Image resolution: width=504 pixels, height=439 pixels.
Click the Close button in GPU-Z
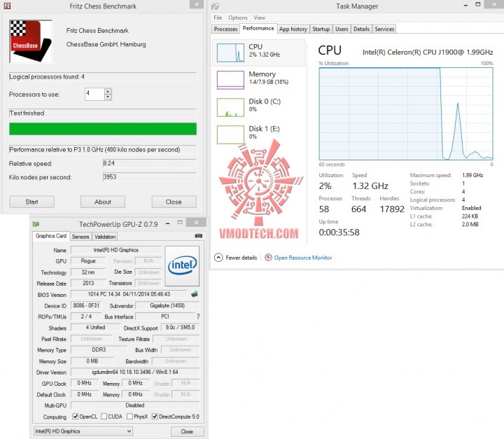187,431
